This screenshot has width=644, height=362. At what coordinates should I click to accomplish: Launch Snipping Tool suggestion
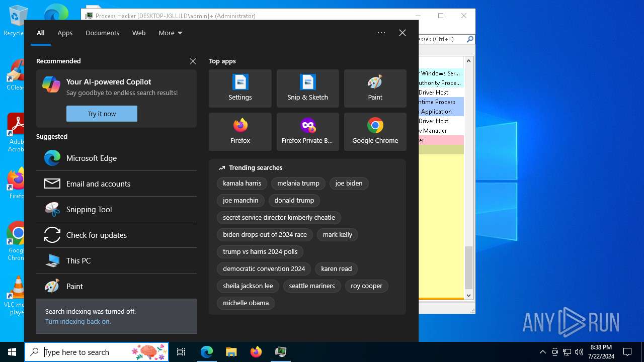(116, 209)
